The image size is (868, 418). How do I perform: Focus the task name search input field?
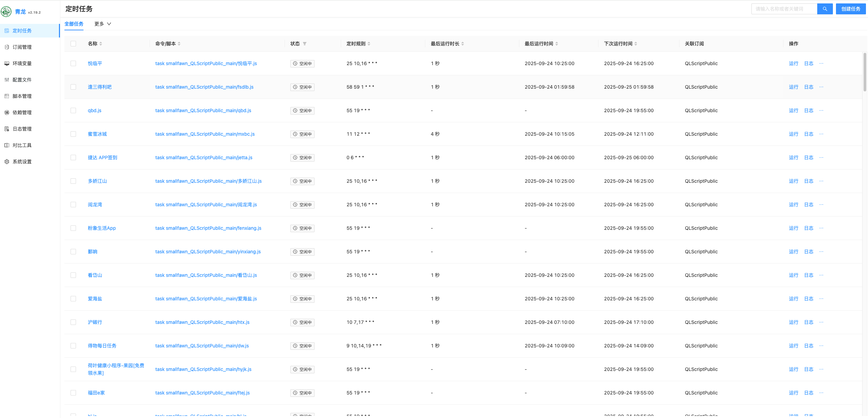click(783, 9)
